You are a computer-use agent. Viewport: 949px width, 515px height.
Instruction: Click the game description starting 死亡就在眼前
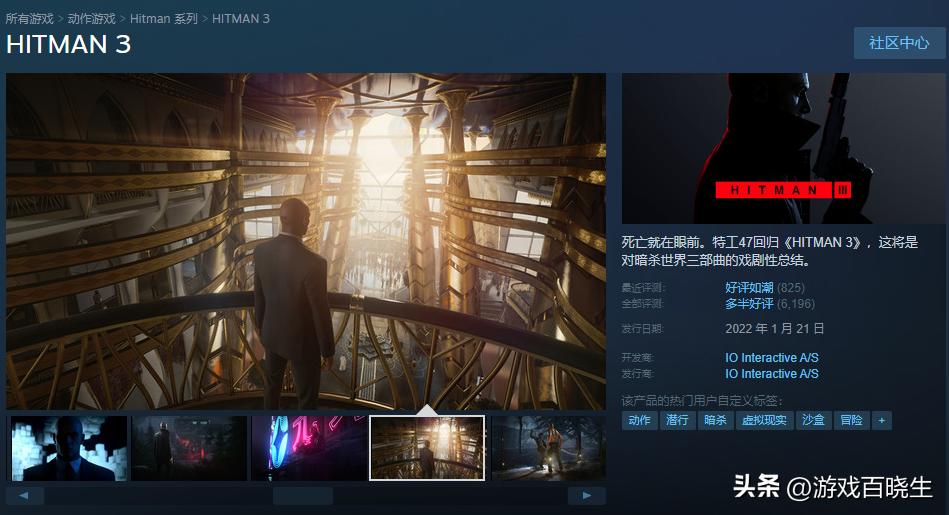pyautogui.click(x=770, y=251)
